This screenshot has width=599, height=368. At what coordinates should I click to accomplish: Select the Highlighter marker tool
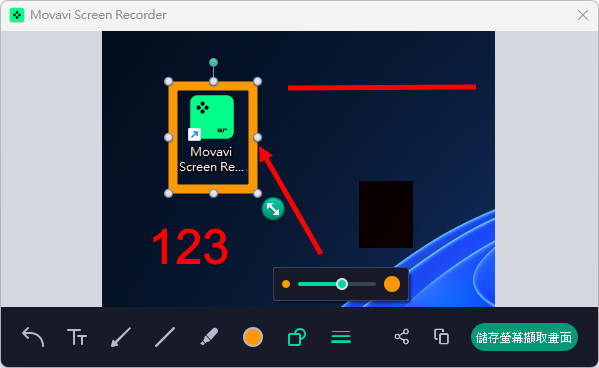(209, 337)
